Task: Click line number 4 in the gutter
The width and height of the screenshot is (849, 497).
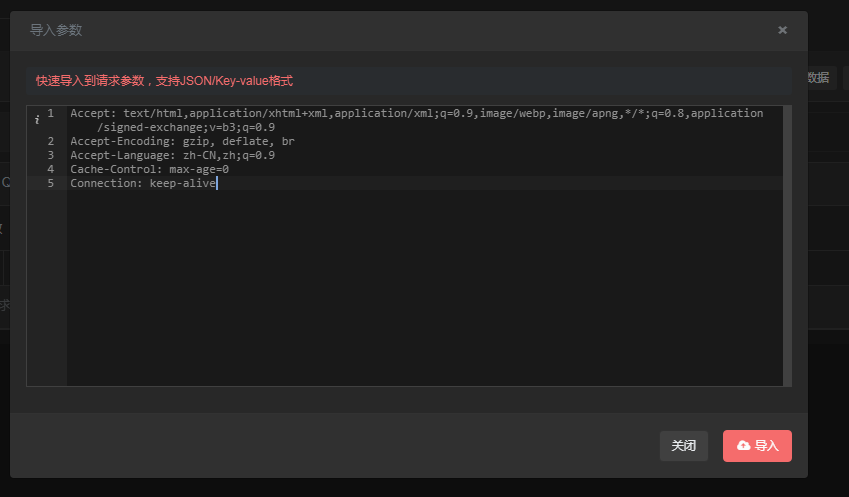Action: [50, 169]
